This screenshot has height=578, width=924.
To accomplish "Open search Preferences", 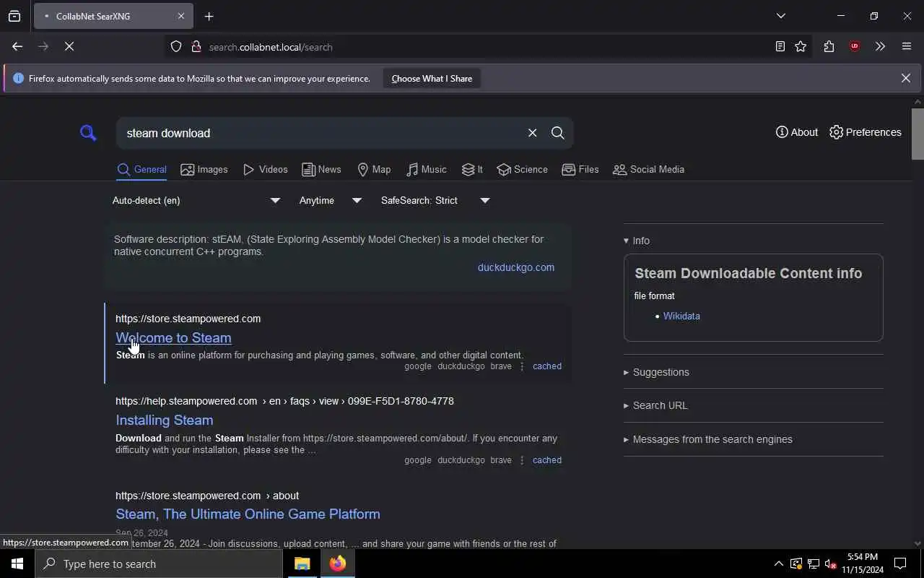I will point(865,132).
